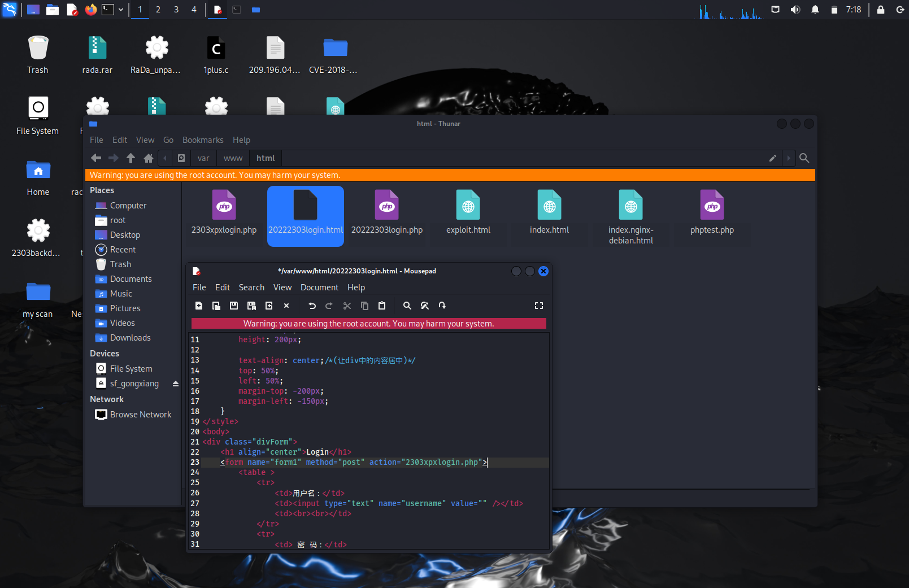
Task: Open Find with the magnifier icon in Mousepad
Action: click(x=407, y=306)
